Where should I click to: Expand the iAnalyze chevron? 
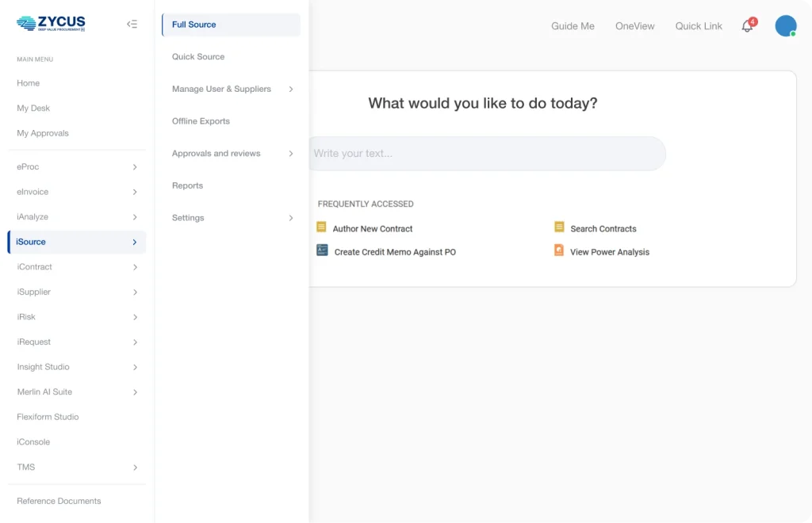[135, 217]
